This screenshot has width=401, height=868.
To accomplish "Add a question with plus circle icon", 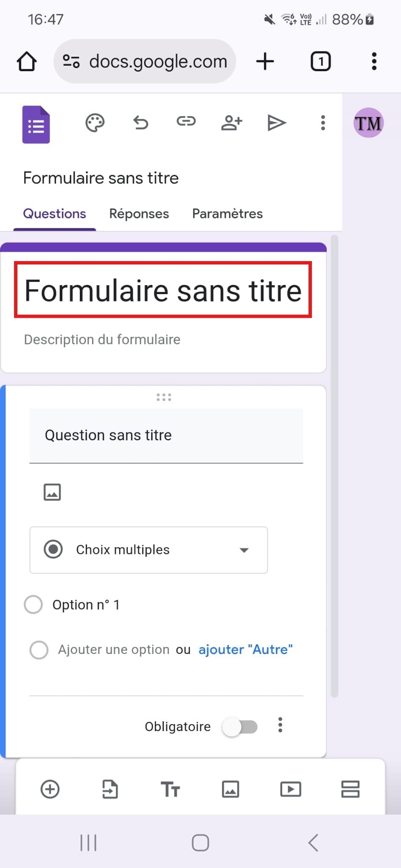I will [x=50, y=789].
